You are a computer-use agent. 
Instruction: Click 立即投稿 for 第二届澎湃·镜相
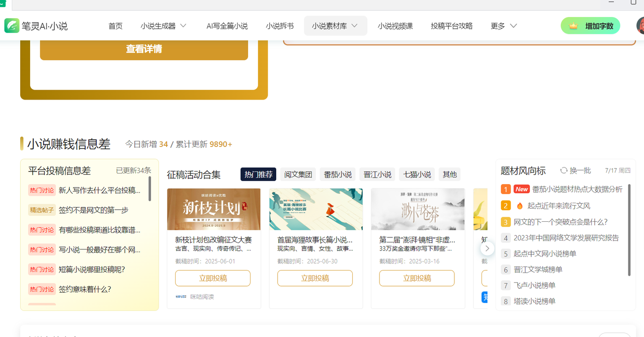[x=417, y=278]
